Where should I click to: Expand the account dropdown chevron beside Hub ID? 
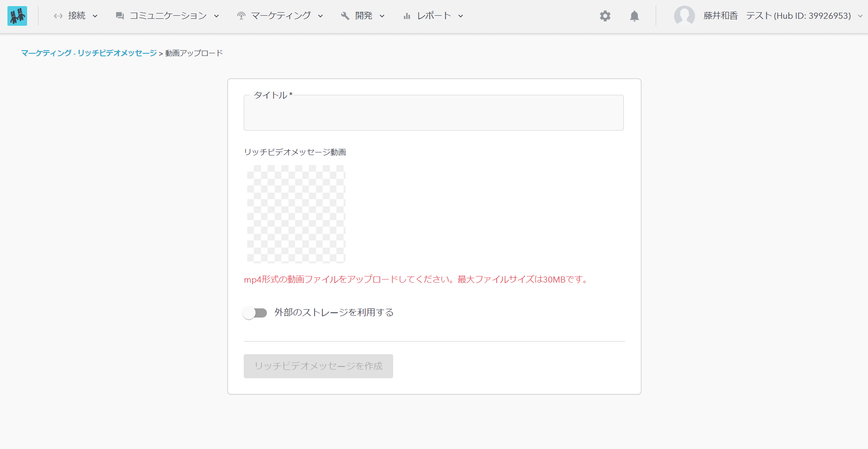tap(860, 16)
